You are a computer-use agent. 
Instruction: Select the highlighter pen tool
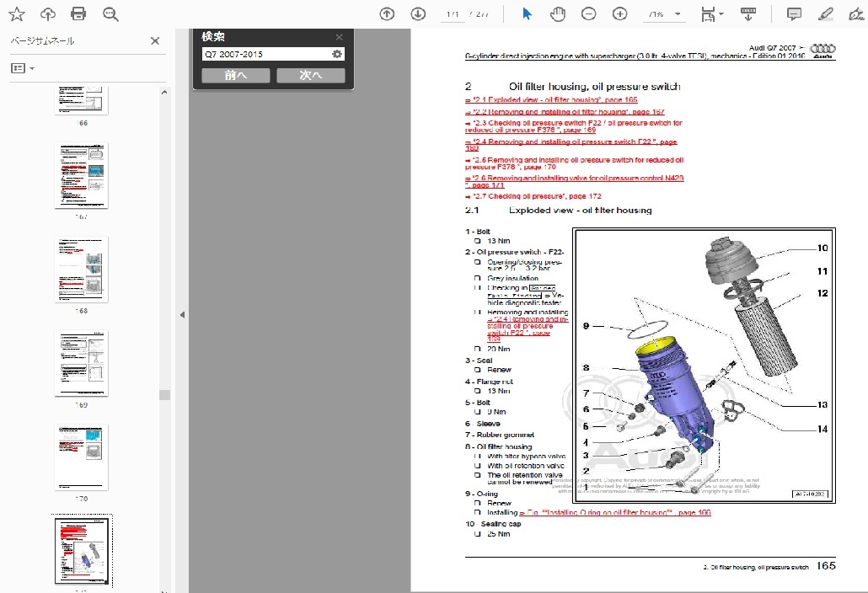(x=825, y=14)
